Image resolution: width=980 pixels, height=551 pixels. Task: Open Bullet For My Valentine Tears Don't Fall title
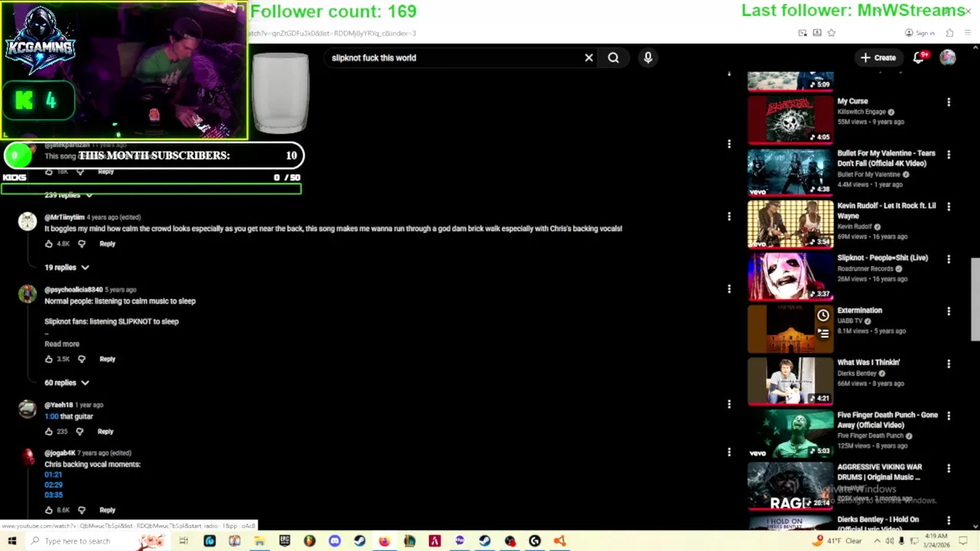click(x=887, y=158)
